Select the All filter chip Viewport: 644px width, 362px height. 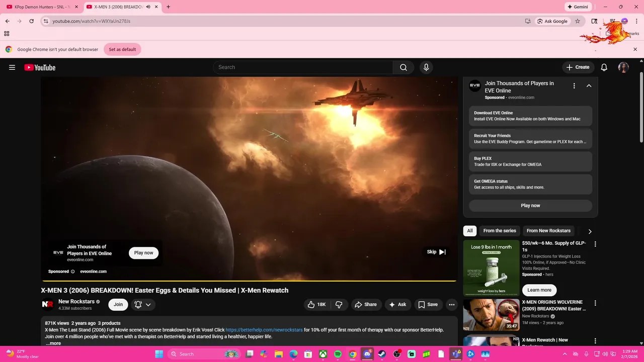tap(470, 231)
